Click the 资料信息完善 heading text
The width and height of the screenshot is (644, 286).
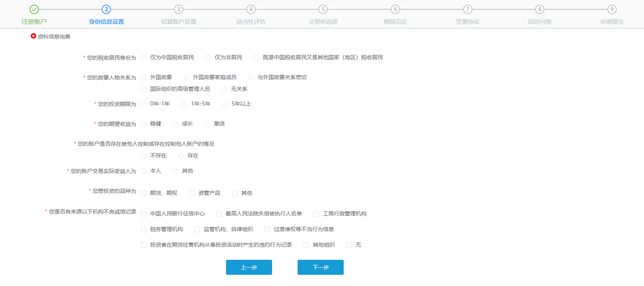coord(54,37)
